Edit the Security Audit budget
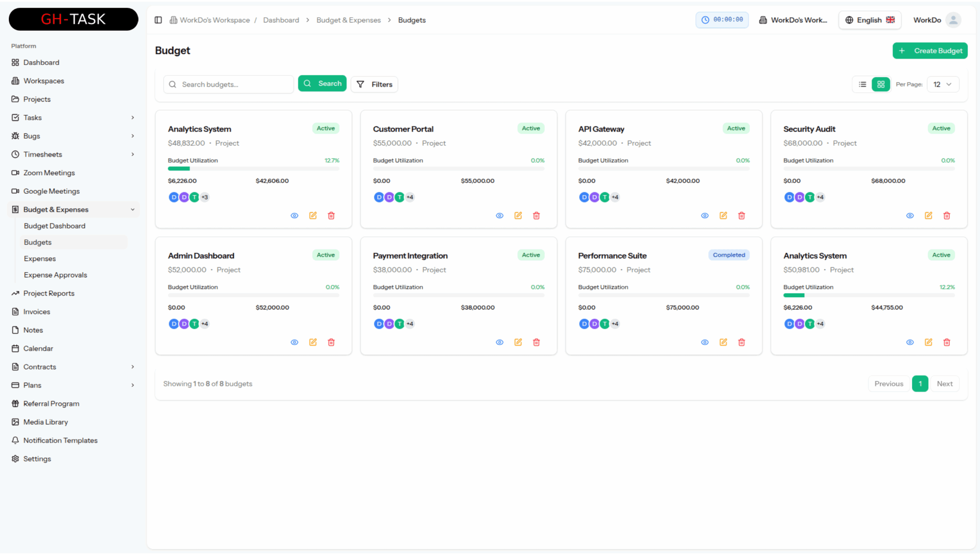The height and width of the screenshot is (555, 980). (928, 216)
